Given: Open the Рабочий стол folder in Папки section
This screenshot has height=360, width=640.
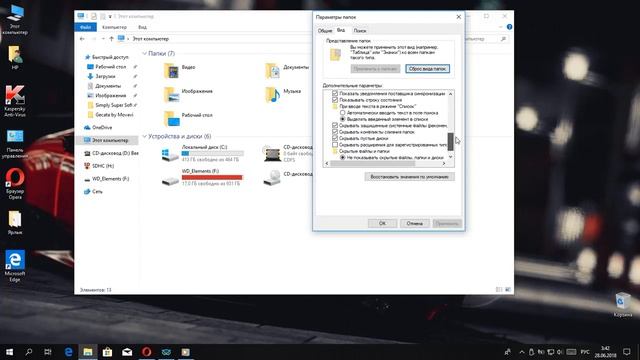Looking at the screenshot, I should coord(171,119).
